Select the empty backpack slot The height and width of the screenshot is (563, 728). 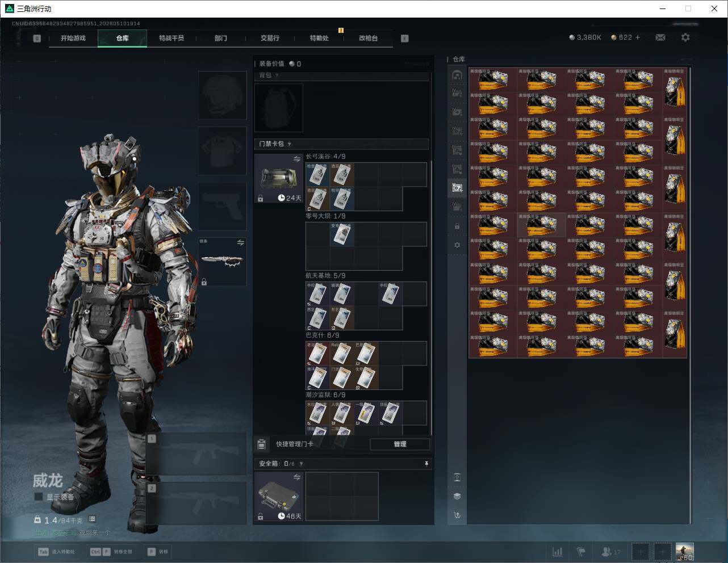pos(279,108)
